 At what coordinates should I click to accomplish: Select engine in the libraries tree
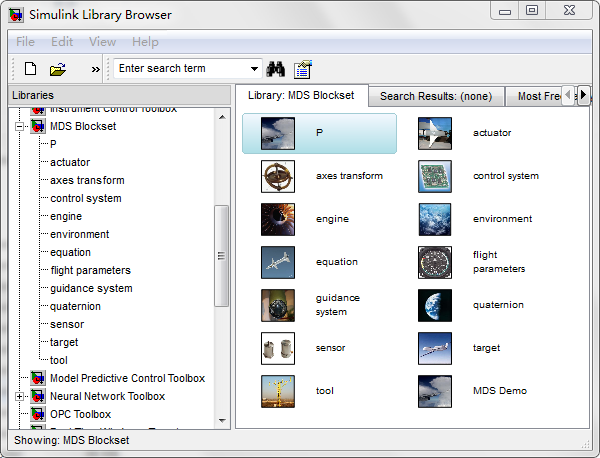[x=66, y=216]
